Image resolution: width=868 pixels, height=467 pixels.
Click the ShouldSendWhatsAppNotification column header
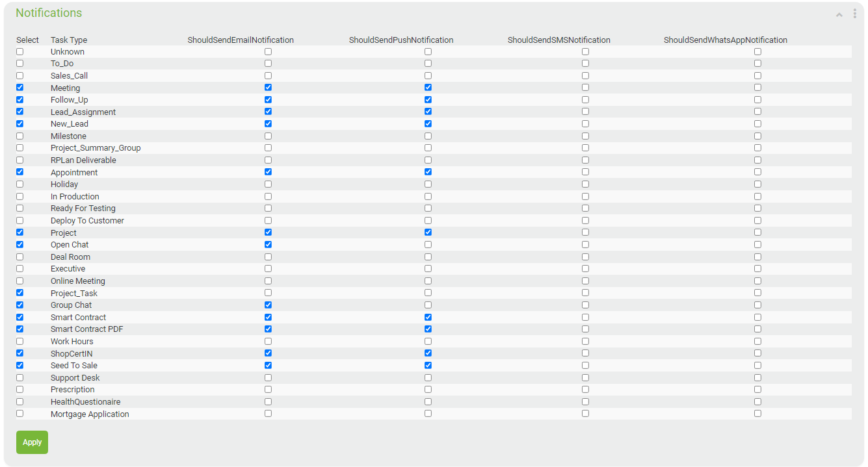(726, 40)
